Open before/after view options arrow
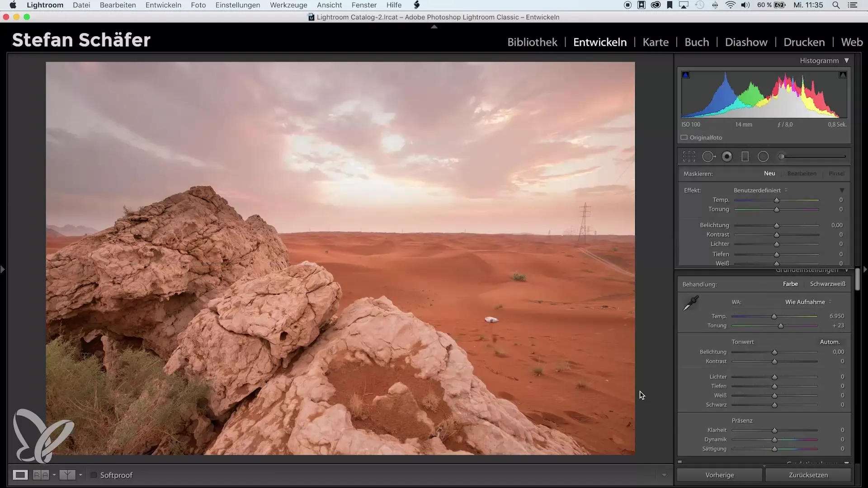The width and height of the screenshot is (868, 488). (54, 475)
